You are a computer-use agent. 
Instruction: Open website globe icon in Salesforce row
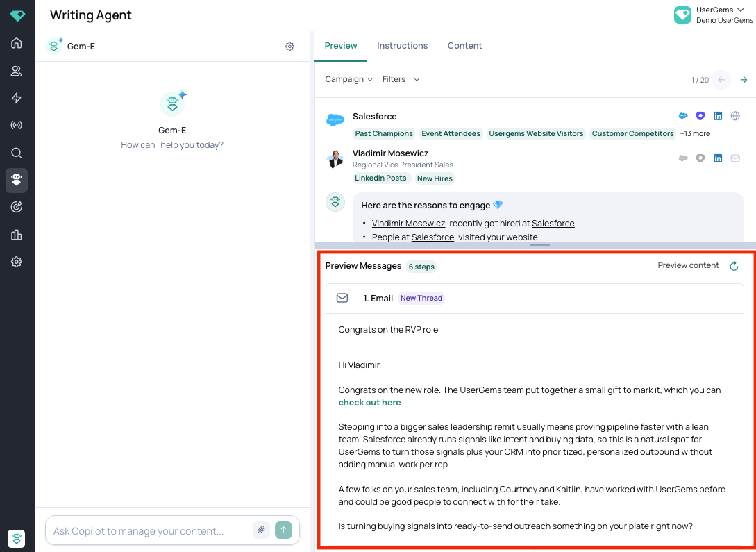735,116
